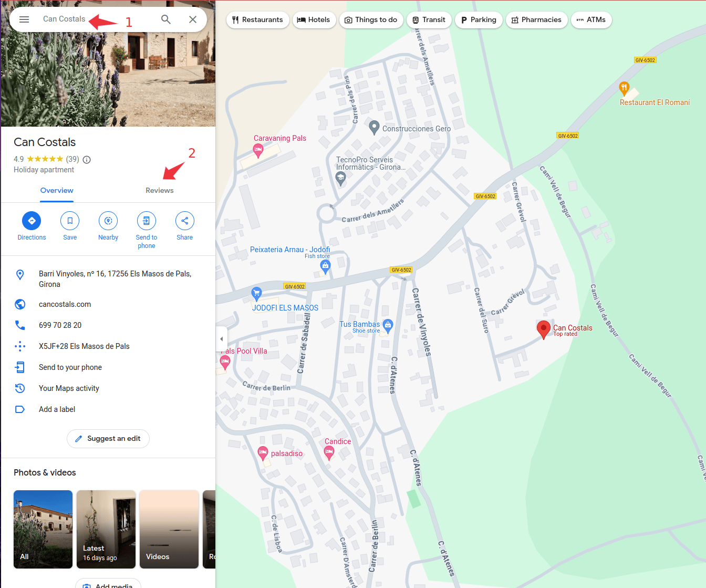Select the Transit chip
This screenshot has width=706, height=588.
pyautogui.click(x=429, y=20)
